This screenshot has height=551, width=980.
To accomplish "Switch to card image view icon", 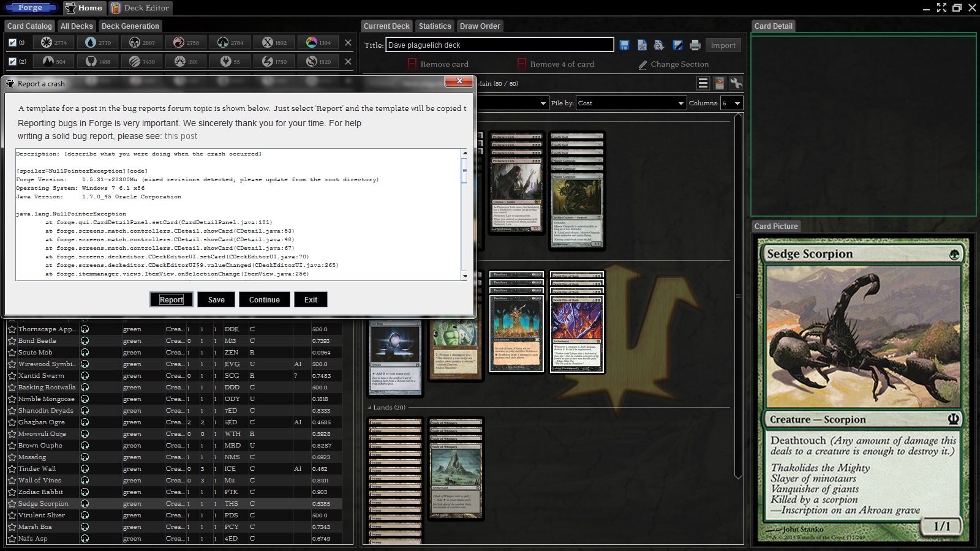I will (720, 83).
